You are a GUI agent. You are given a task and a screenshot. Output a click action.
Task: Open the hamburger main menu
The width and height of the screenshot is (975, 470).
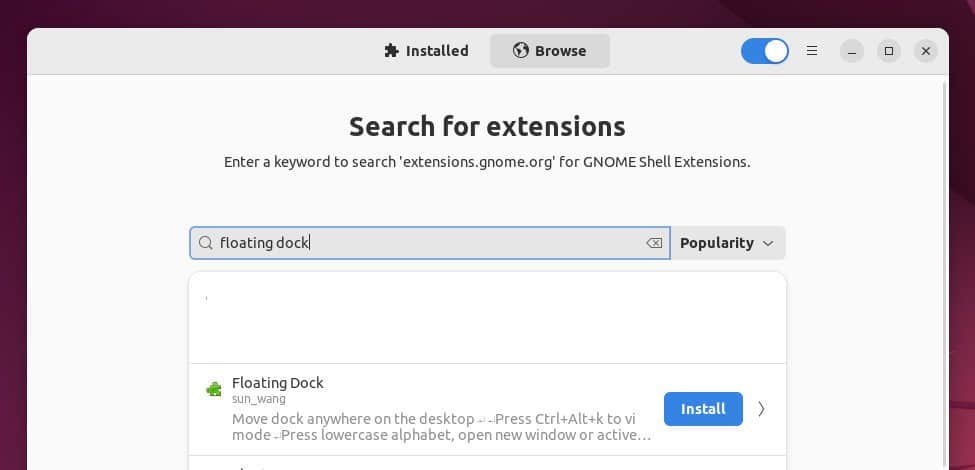[x=812, y=51]
